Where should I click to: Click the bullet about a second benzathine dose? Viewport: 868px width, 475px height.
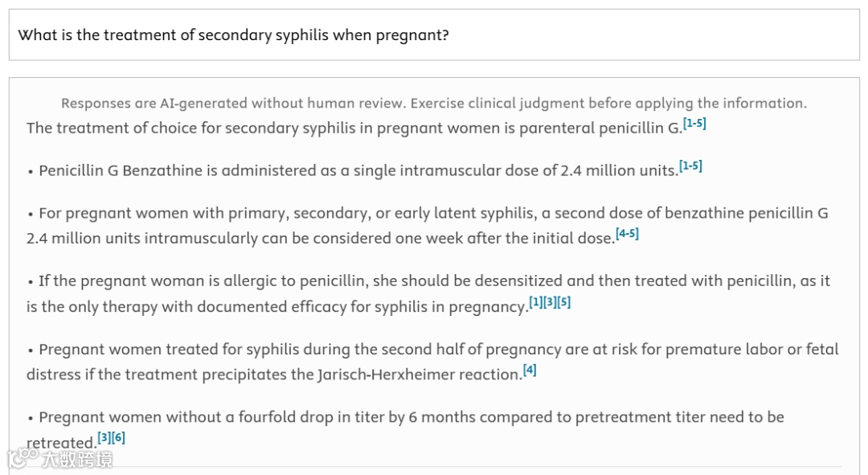[x=428, y=225]
